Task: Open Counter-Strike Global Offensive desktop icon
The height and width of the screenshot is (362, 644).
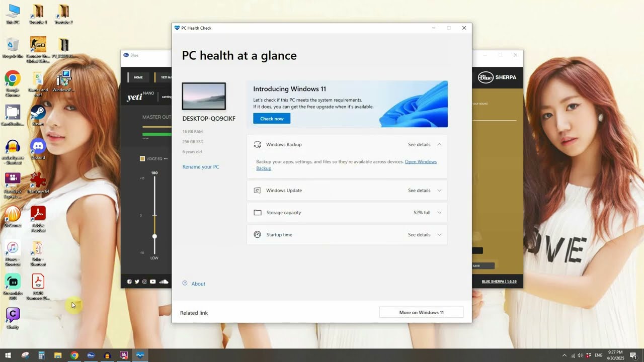Action: (38, 49)
